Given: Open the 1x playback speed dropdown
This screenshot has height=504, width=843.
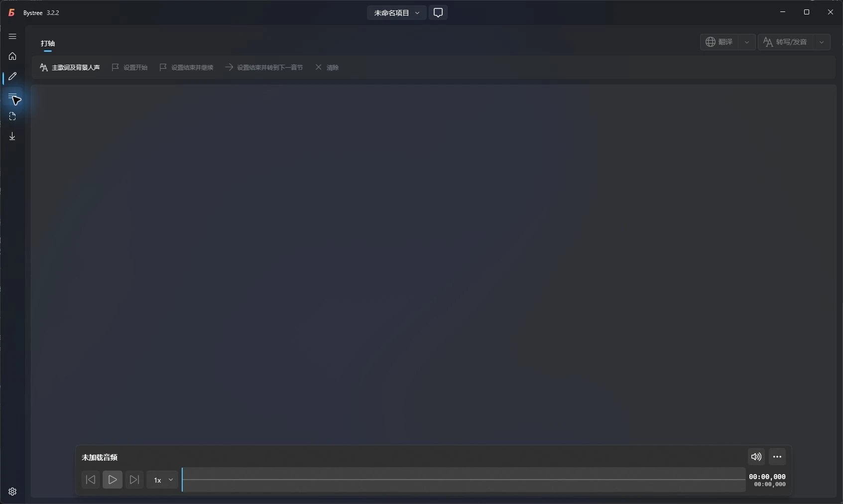Looking at the screenshot, I should (x=162, y=480).
